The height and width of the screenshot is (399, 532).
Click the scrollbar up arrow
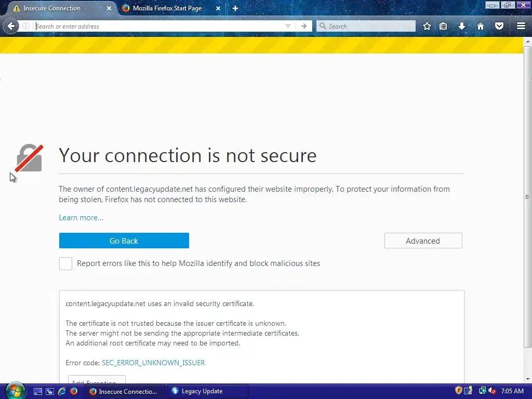527,42
